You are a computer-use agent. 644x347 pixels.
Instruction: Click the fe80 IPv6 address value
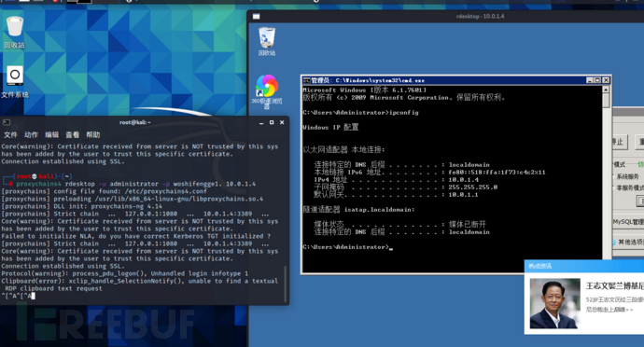(497, 173)
